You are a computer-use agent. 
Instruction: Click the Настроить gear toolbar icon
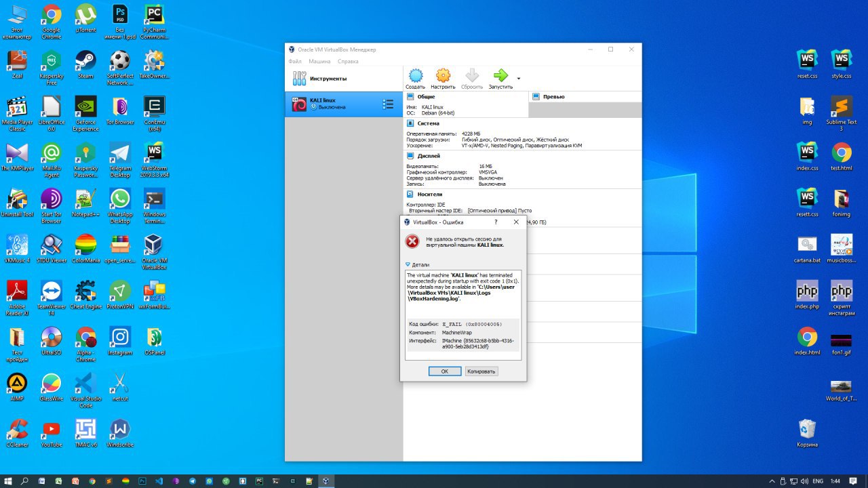(x=443, y=79)
